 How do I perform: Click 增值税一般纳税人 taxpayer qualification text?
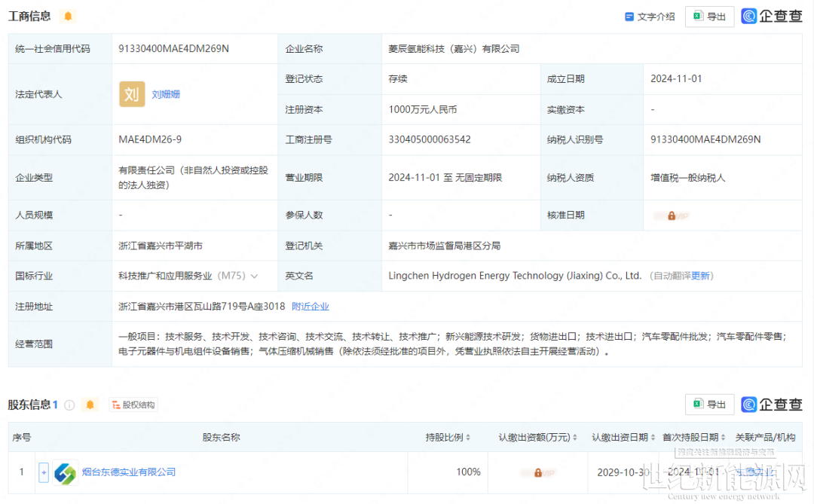pos(688,178)
